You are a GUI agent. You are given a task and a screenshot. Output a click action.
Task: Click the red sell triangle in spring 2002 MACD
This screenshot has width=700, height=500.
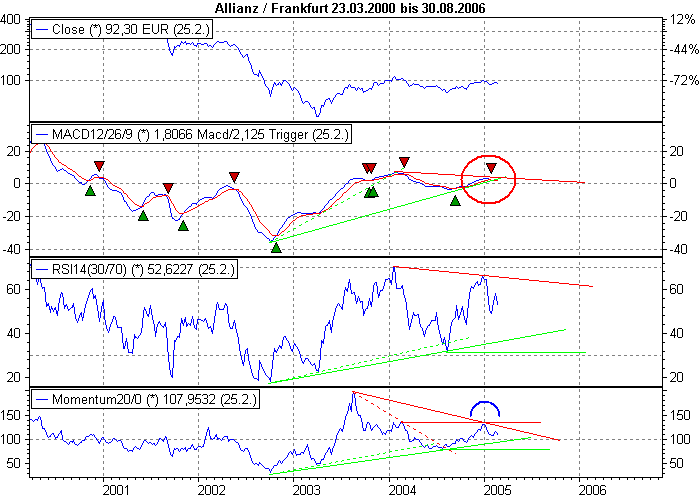click(234, 177)
